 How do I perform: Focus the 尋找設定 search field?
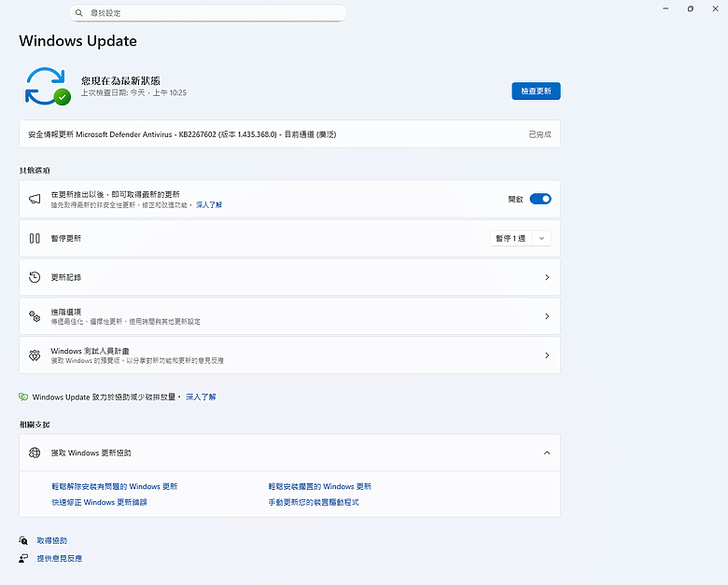pyautogui.click(x=208, y=13)
